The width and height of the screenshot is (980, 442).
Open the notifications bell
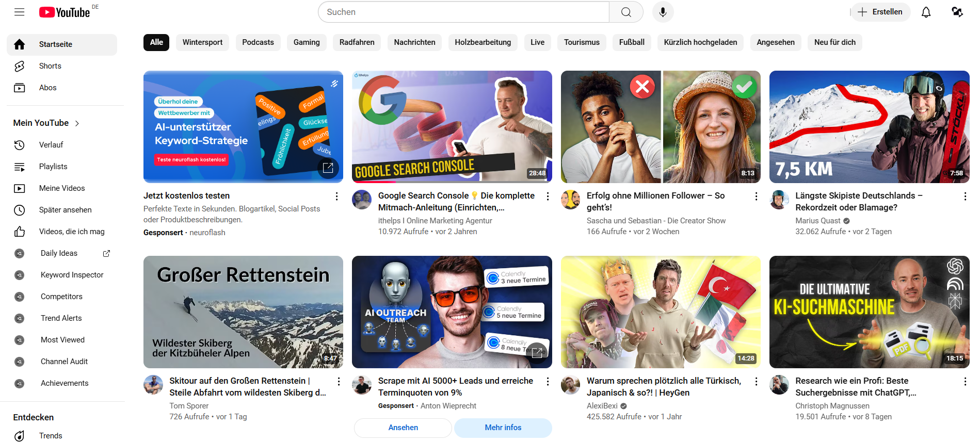coord(926,12)
